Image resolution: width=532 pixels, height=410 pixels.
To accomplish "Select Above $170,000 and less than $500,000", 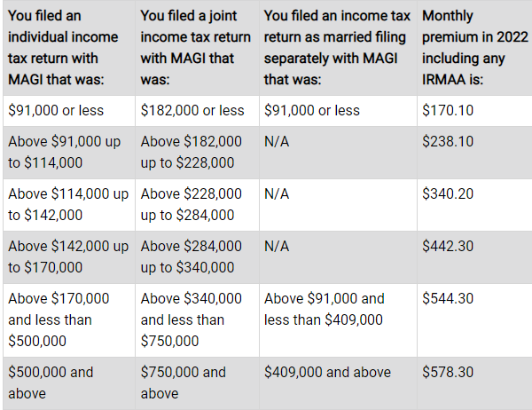I will point(69,320).
